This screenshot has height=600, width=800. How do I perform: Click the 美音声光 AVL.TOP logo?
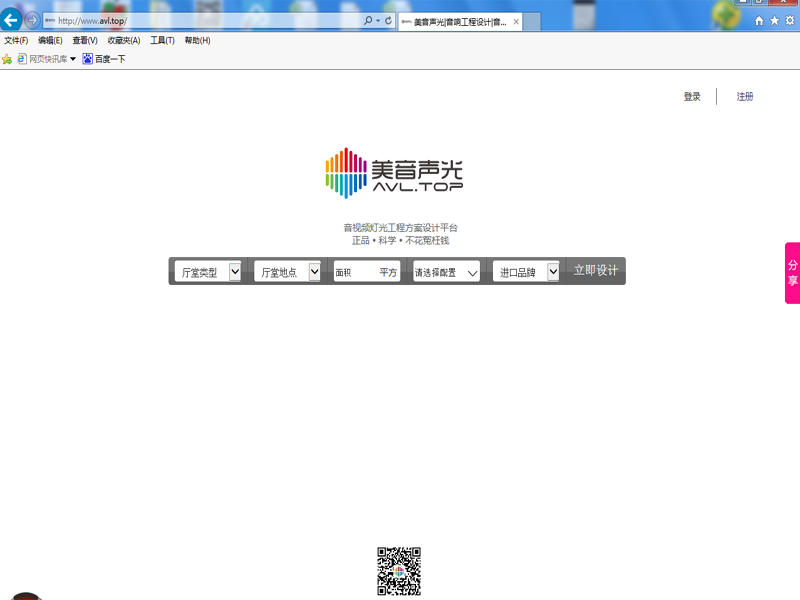pyautogui.click(x=394, y=173)
